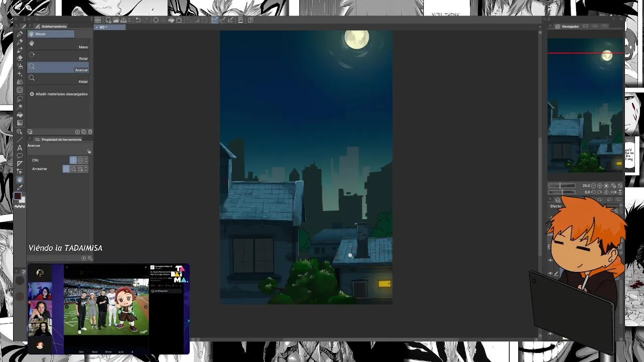Select the Figure line tool
The width and height of the screenshot is (644, 362).
pos(20,140)
